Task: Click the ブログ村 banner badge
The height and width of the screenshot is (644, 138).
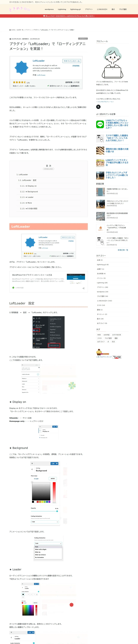Action: [117, 357]
